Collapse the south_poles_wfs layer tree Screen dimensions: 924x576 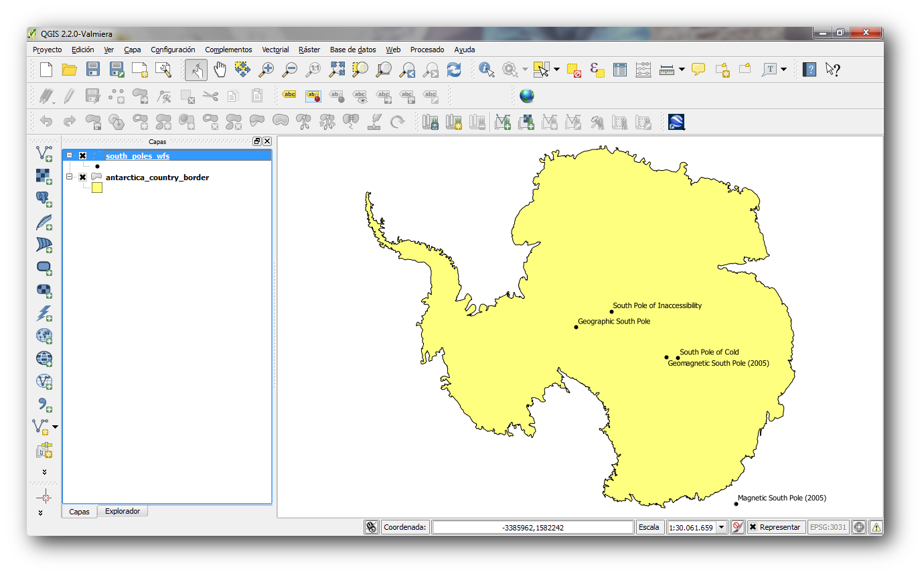click(x=69, y=156)
